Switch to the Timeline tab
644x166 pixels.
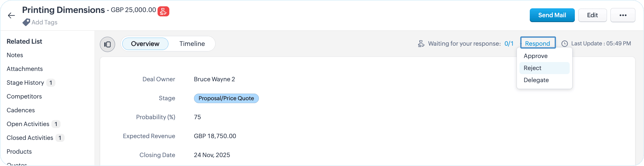point(192,44)
